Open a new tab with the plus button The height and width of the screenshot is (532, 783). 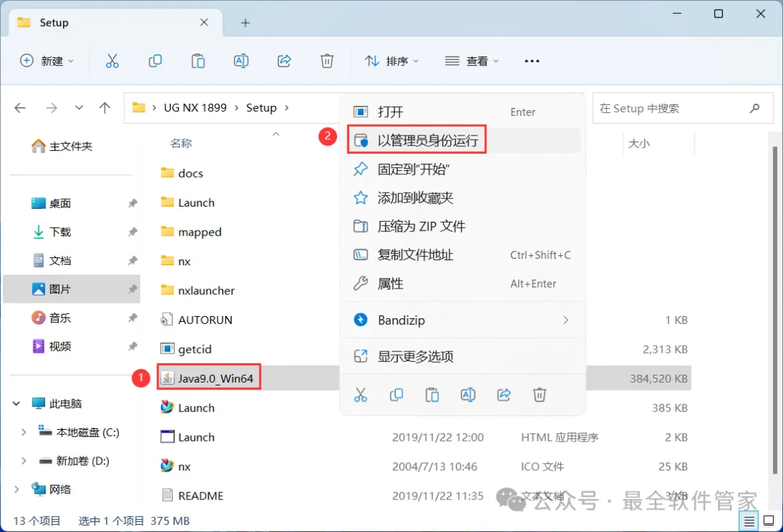coord(245,23)
